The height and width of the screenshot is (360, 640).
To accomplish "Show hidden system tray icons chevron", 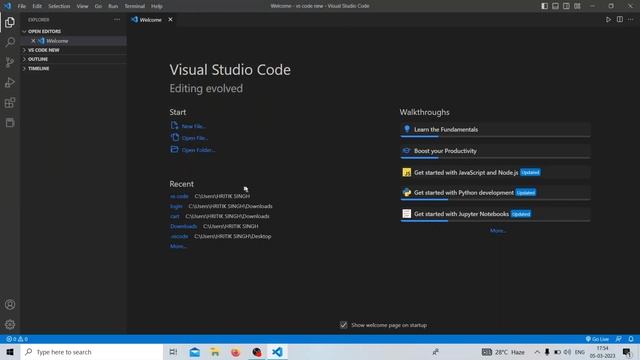I will [x=537, y=352].
